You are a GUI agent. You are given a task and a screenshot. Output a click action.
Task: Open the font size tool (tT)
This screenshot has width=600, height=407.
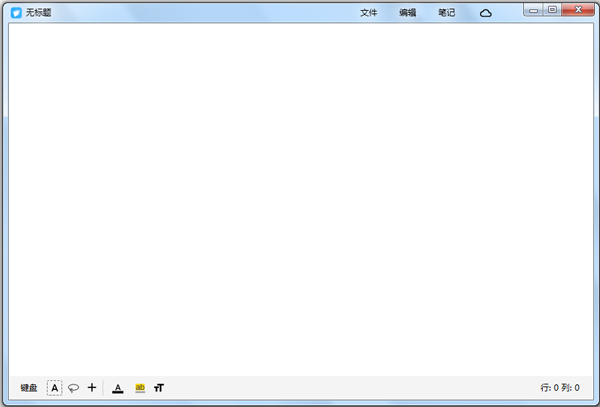(159, 388)
